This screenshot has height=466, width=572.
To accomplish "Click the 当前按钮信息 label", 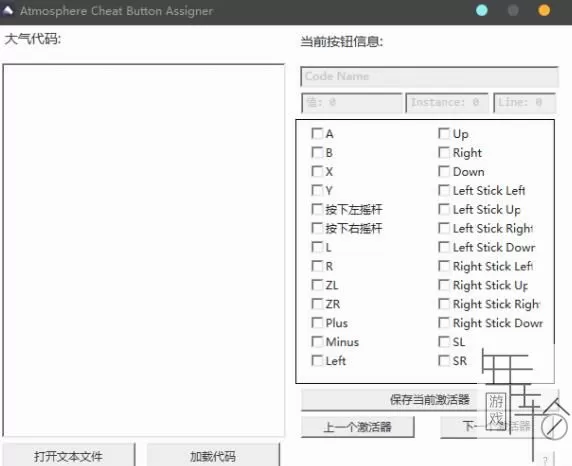I will [341, 42].
